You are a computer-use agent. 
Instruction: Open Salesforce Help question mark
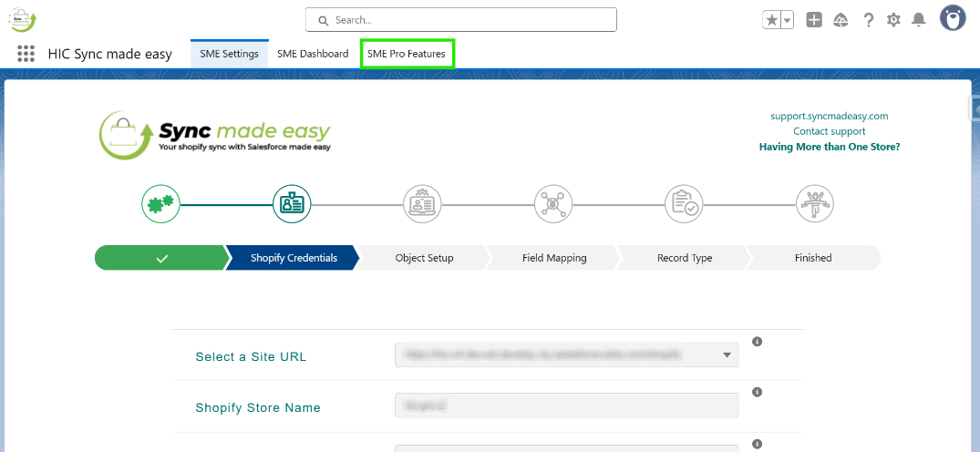pyautogui.click(x=868, y=20)
